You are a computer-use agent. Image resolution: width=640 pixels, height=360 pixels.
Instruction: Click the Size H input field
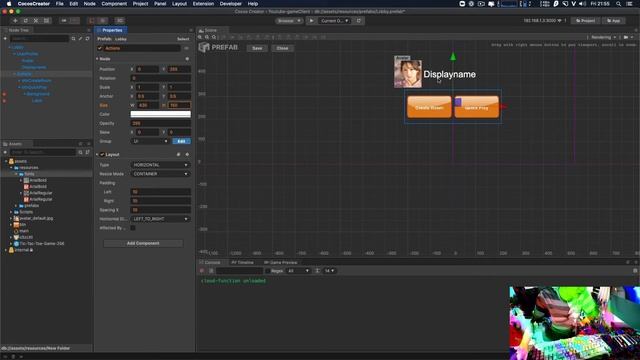pos(179,105)
